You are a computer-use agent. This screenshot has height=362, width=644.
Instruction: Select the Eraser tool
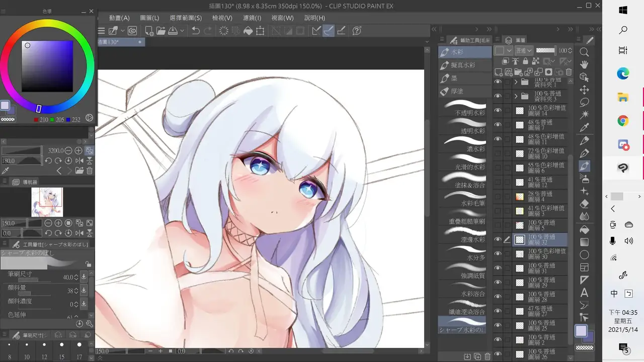point(584,204)
